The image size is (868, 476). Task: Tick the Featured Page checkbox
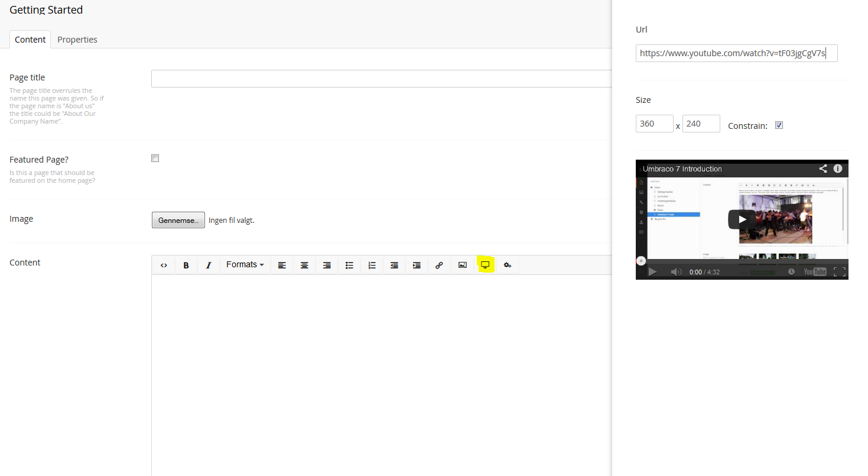pyautogui.click(x=155, y=158)
